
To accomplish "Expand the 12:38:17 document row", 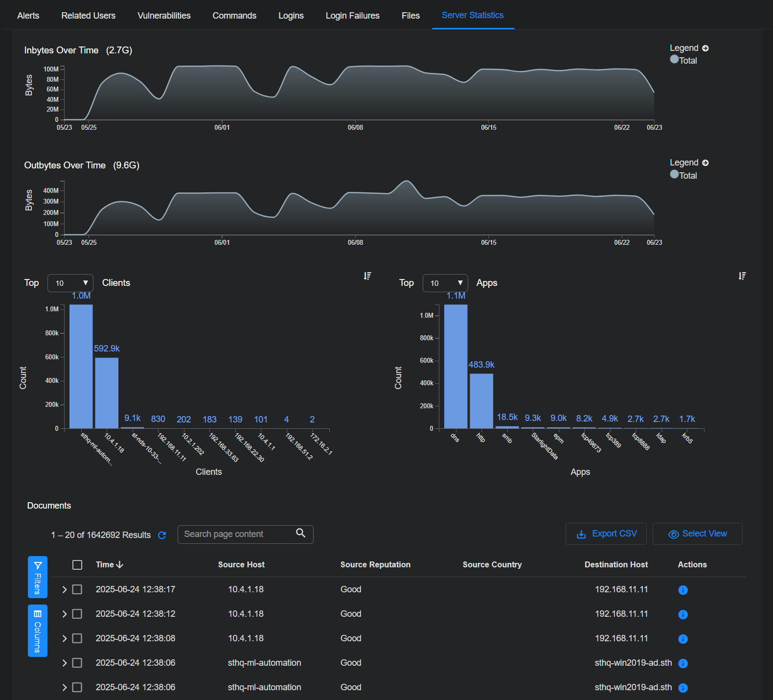I will 64,589.
